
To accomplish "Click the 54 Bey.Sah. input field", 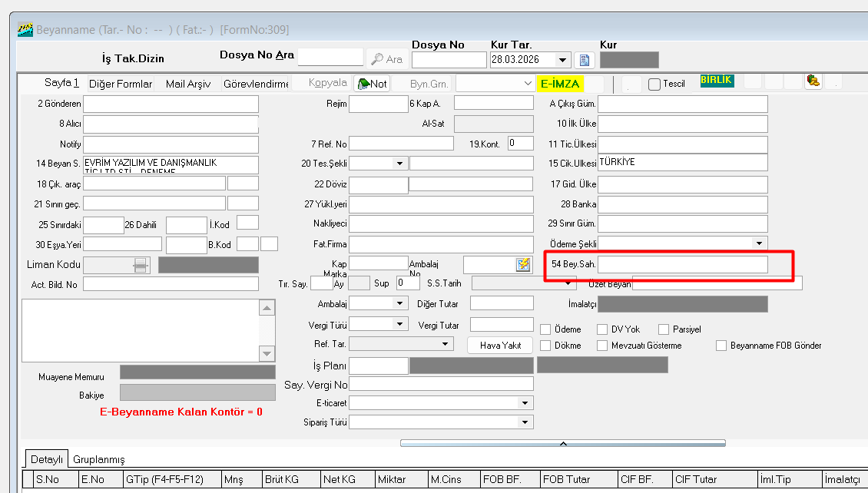I will (x=682, y=264).
